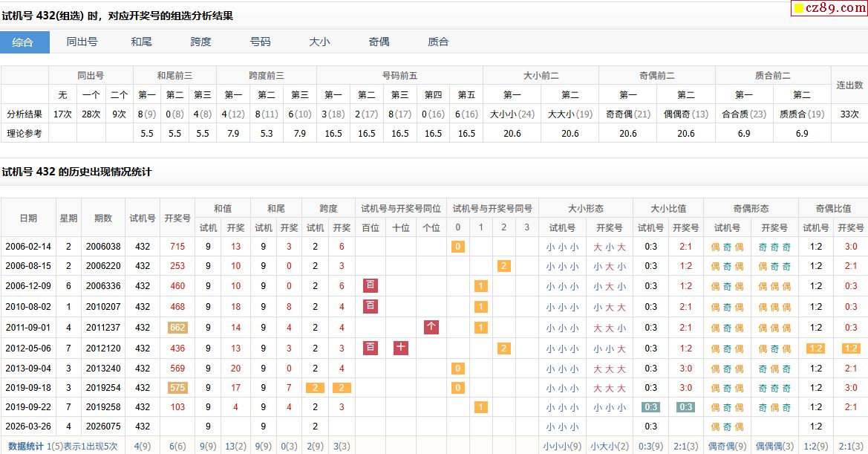868x454 pixels.
Task: Click the red 个 badge
Action: (x=431, y=328)
